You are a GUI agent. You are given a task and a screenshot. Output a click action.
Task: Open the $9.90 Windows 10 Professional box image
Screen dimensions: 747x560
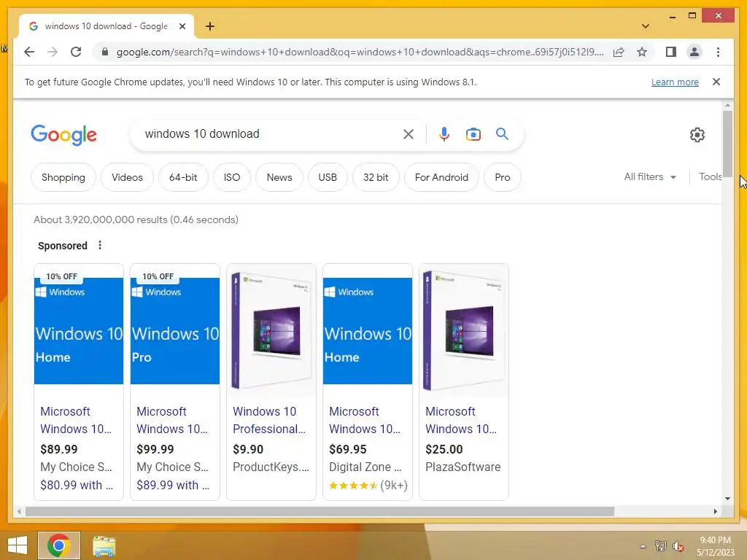click(271, 331)
